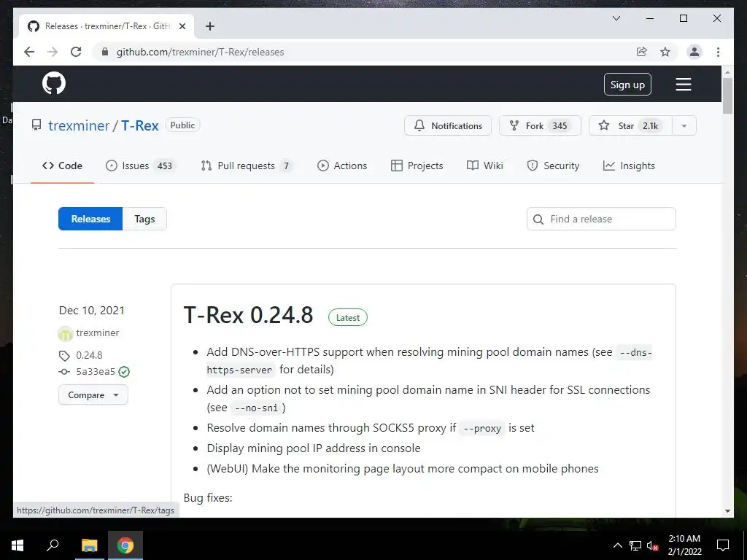Click the Latest release badge
Viewport: 747px width, 560px height.
pyautogui.click(x=348, y=318)
